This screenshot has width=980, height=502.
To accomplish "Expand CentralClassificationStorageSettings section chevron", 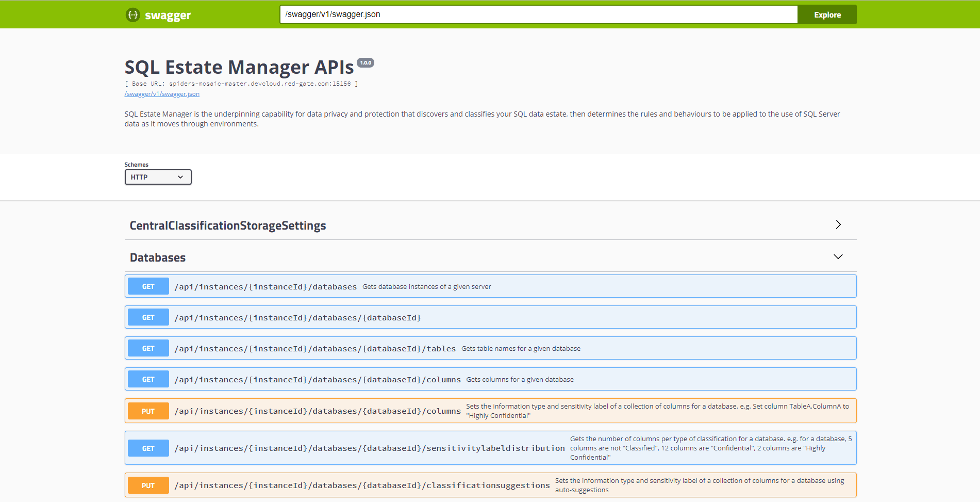I will 838,224.
